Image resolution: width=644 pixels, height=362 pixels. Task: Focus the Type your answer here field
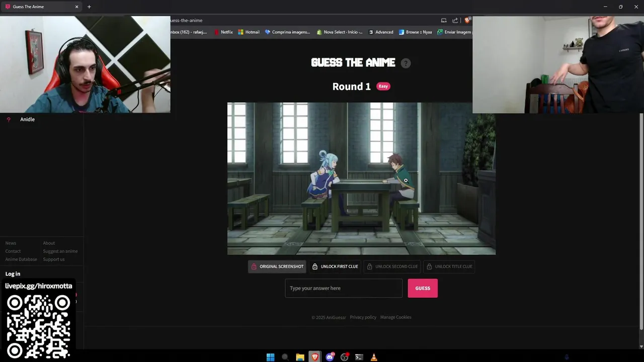tap(344, 288)
